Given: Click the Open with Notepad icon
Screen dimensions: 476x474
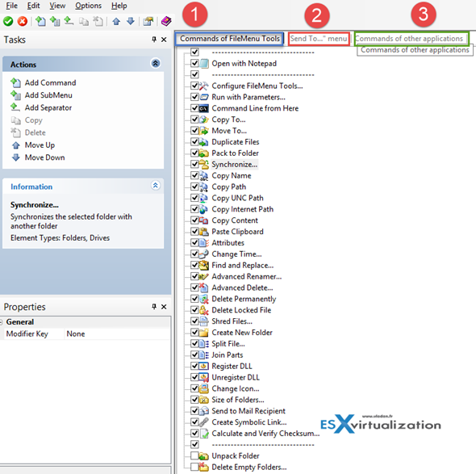Looking at the screenshot, I should point(204,64).
